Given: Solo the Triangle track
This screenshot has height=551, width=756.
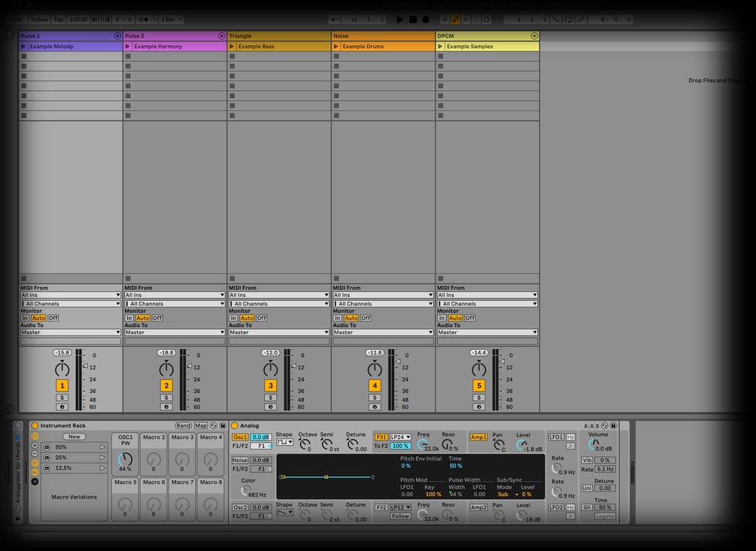Looking at the screenshot, I should [271, 397].
